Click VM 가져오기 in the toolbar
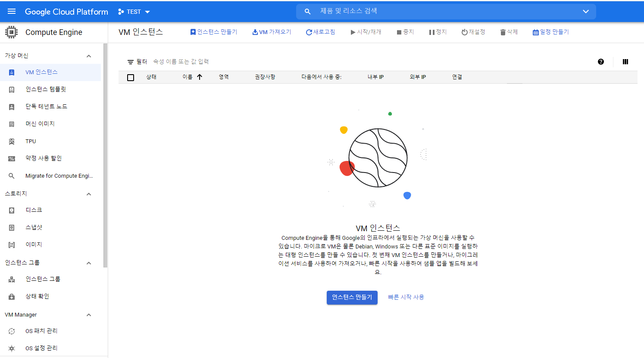This screenshot has width=644, height=358. (x=272, y=32)
